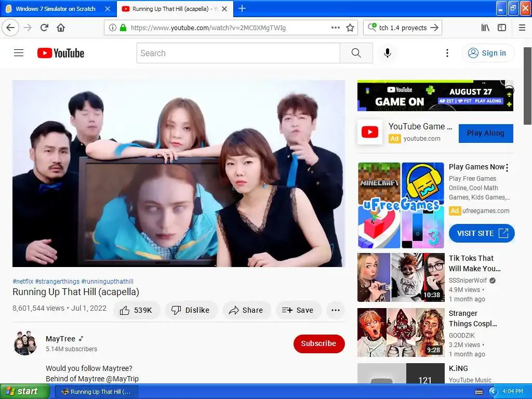Screen dimensions: 532x399
Task: Bookmark this page with the star icon
Action: click(x=350, y=28)
